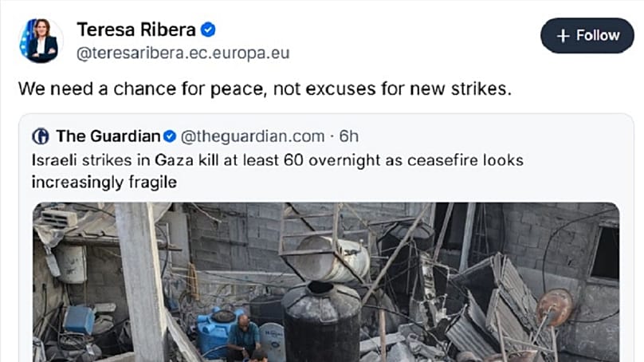This screenshot has height=362, width=644.
Task: Open the Teresa Ribera display name
Action: point(136,30)
